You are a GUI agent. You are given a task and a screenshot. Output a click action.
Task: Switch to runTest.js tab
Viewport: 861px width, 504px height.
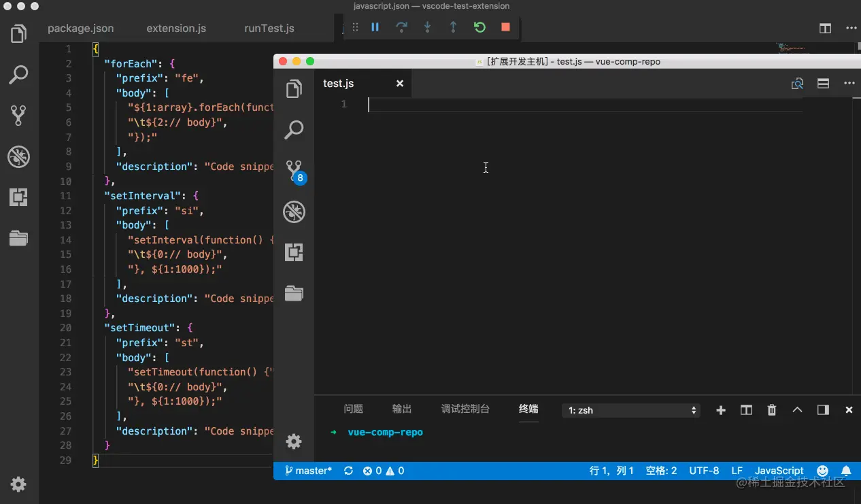(x=269, y=29)
